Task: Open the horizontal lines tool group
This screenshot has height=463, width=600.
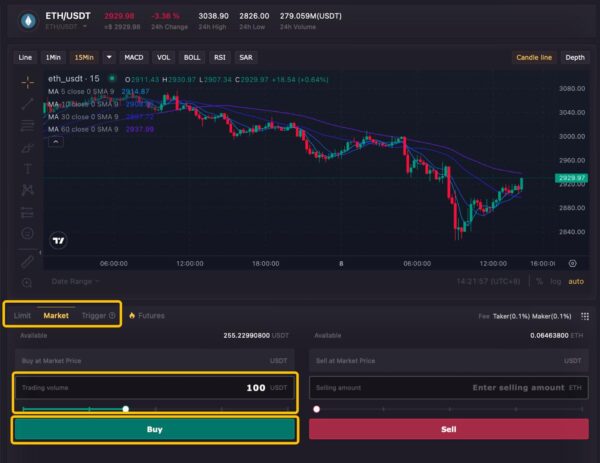Action: [x=28, y=125]
